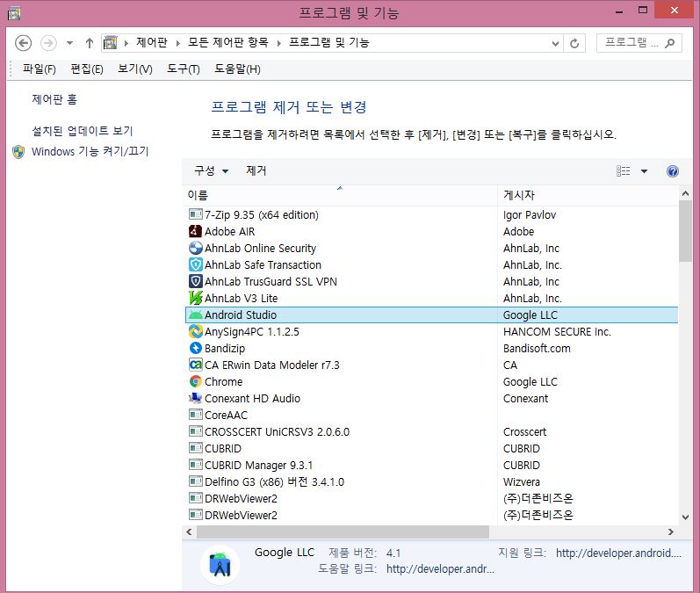Viewport: 700px width, 593px height.
Task: Open the 도구(T) menu
Action: [x=183, y=69]
